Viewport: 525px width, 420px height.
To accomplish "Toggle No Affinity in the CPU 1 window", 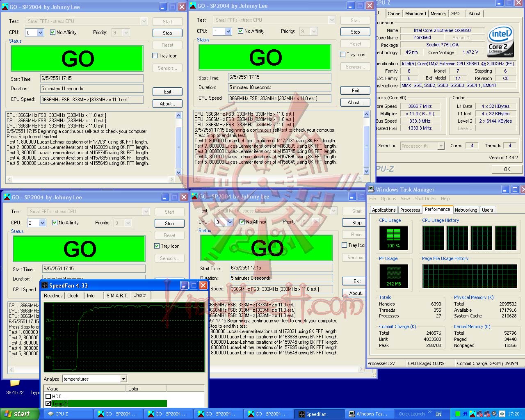I will tap(240, 31).
